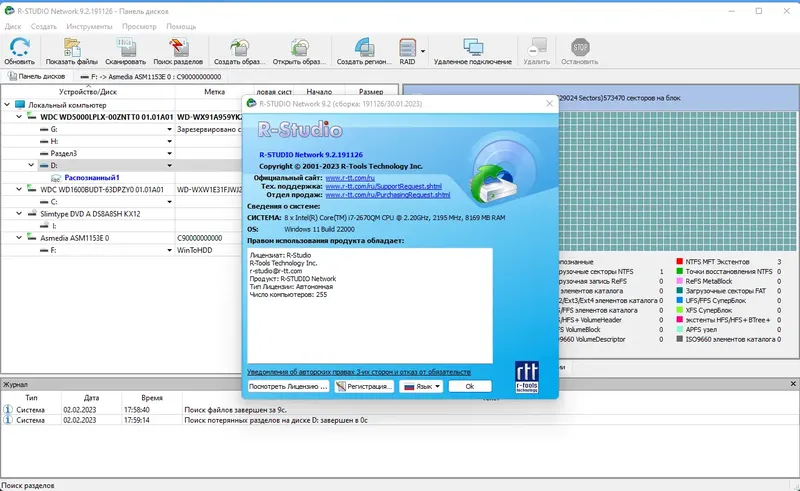800x491 pixels.
Task: Click info icon on 17:59:14 log entry
Action: coord(8,420)
